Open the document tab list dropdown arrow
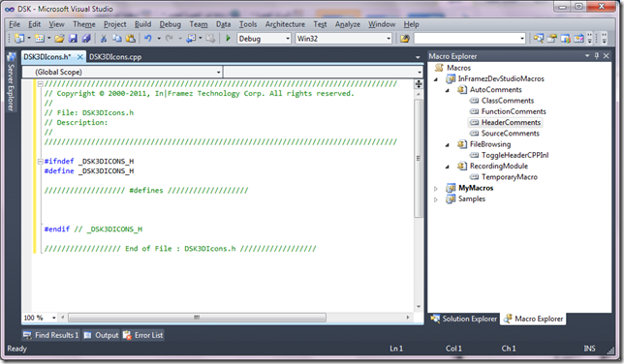This screenshot has width=624, height=364. pos(418,57)
